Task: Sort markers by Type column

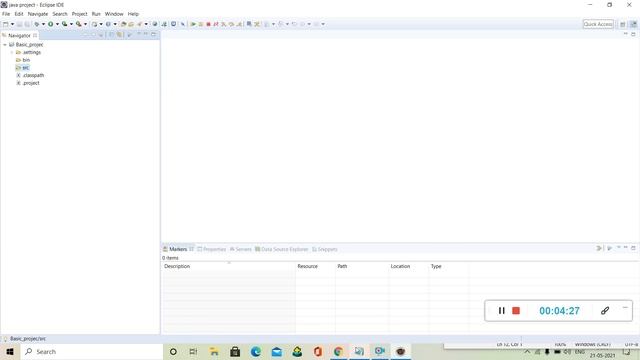Action: coord(449,266)
